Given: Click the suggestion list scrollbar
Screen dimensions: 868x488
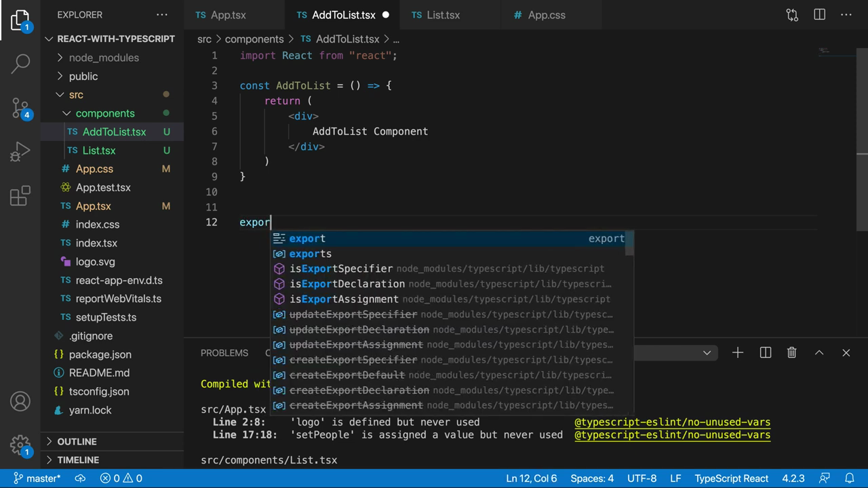Looking at the screenshot, I should click(x=630, y=244).
